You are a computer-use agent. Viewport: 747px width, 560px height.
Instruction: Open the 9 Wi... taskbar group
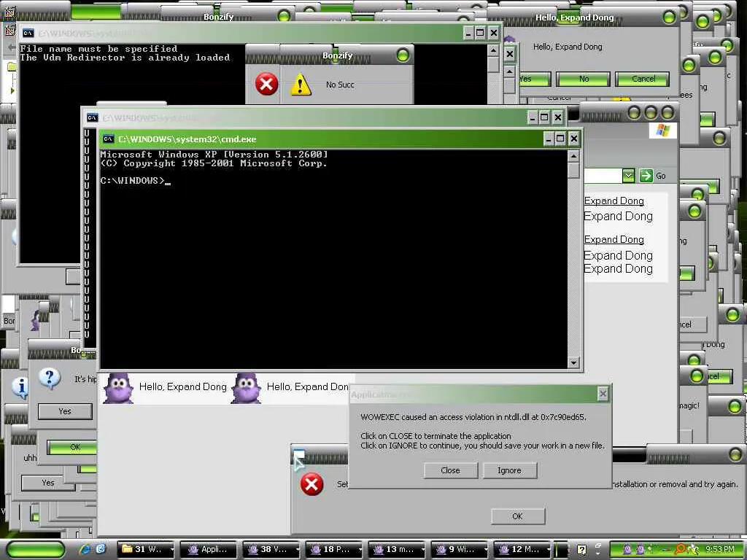[x=460, y=549]
